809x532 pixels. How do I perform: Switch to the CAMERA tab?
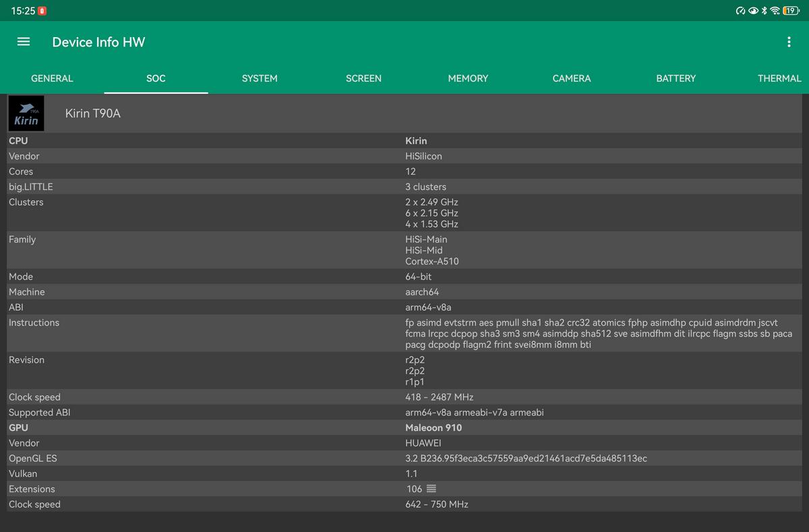tap(572, 78)
